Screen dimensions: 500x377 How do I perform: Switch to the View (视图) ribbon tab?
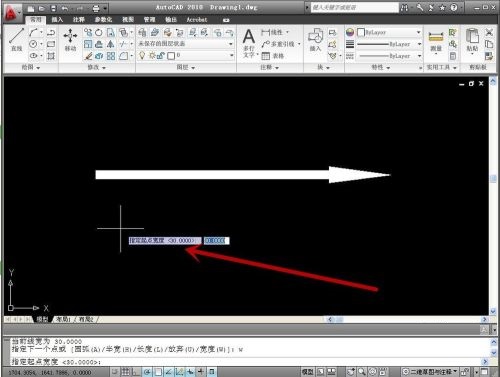click(128, 20)
